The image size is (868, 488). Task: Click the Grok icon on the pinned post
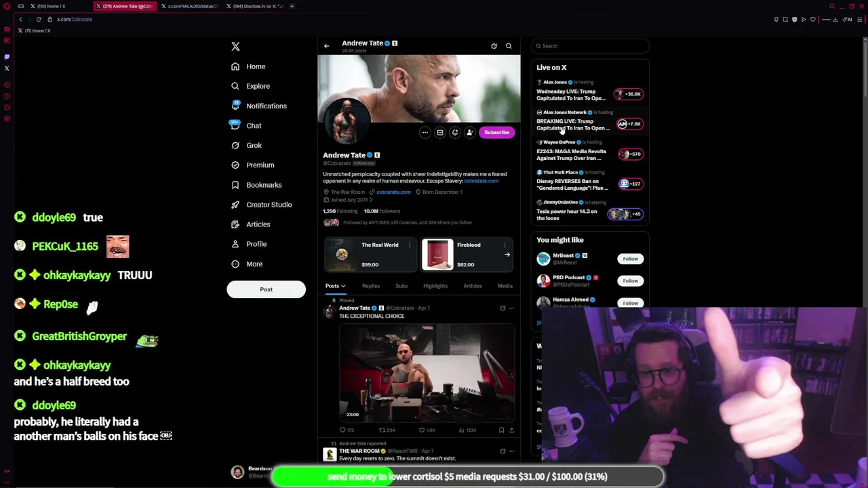point(502,308)
